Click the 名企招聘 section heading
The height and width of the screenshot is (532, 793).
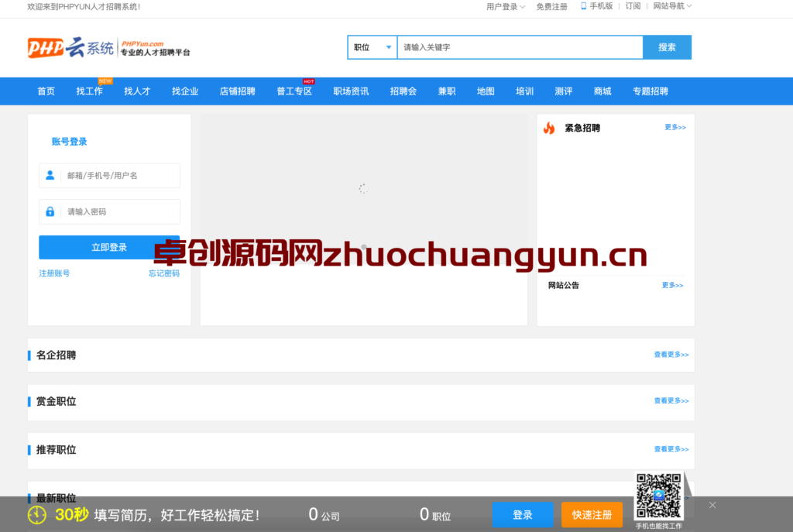pyautogui.click(x=56, y=355)
